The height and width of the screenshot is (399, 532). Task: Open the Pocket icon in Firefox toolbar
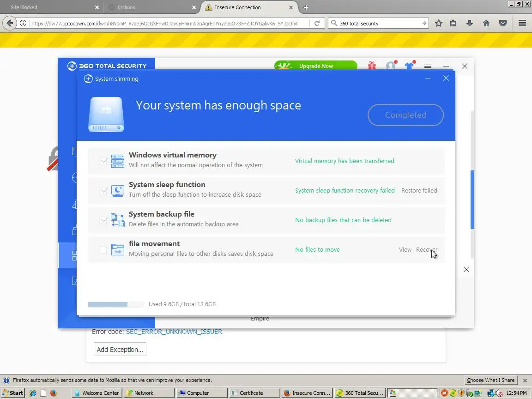[503, 23]
